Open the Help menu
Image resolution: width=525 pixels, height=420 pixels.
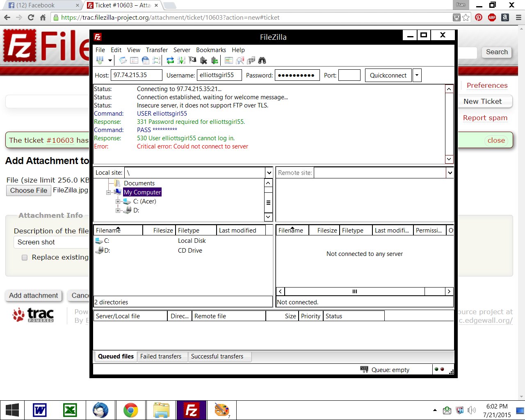(x=238, y=50)
